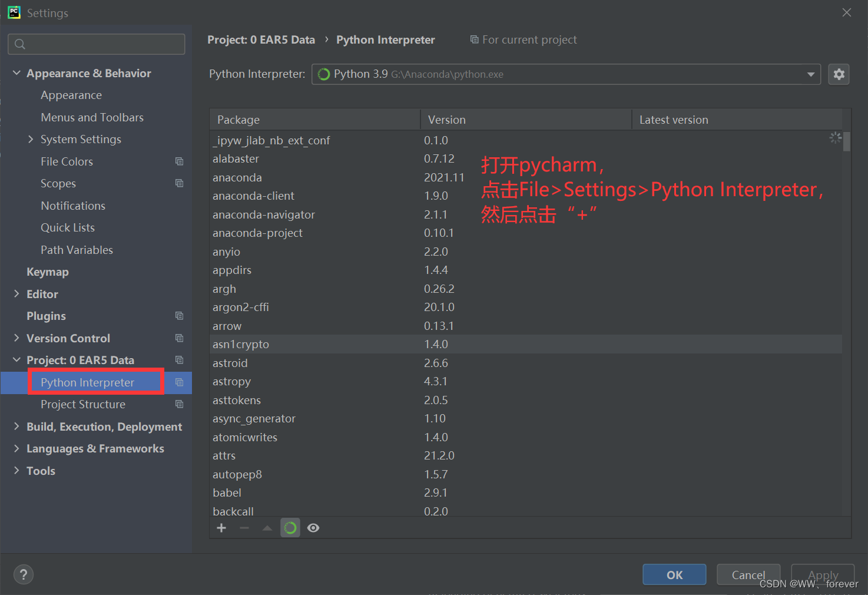Open Keymap settings
The width and height of the screenshot is (868, 595).
pos(48,272)
